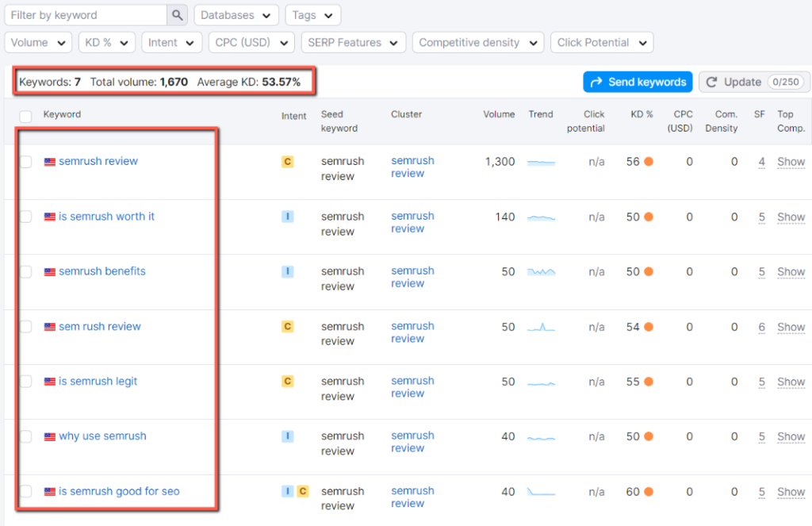Viewport: 812px width, 526px height.
Task: Check the box for is semrush worth it
Action: (x=25, y=216)
